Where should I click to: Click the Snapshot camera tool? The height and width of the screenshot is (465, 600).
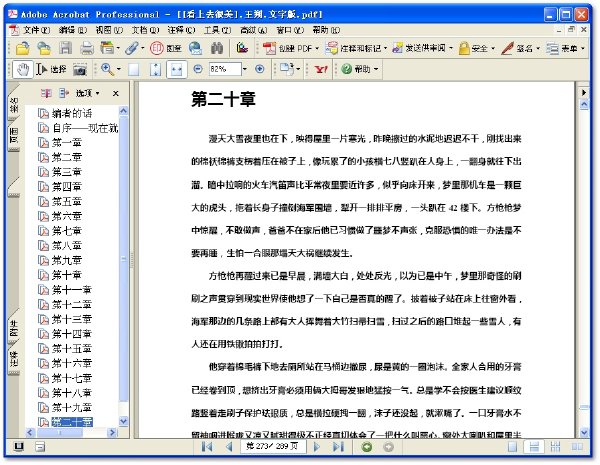[x=80, y=70]
